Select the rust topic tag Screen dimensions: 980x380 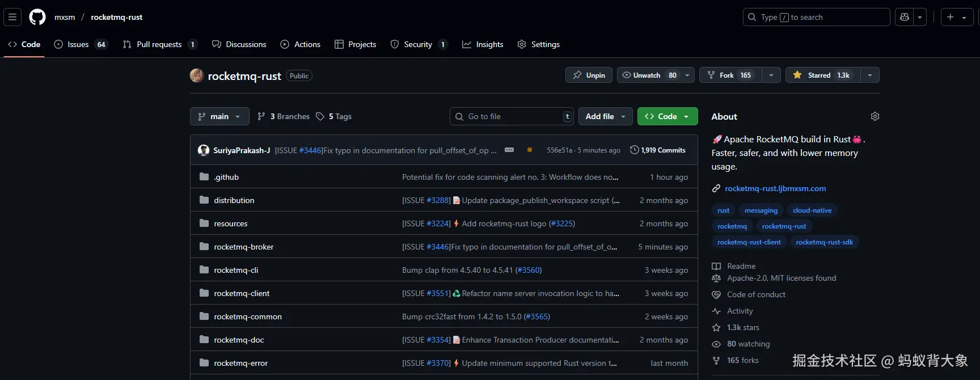[724, 210]
